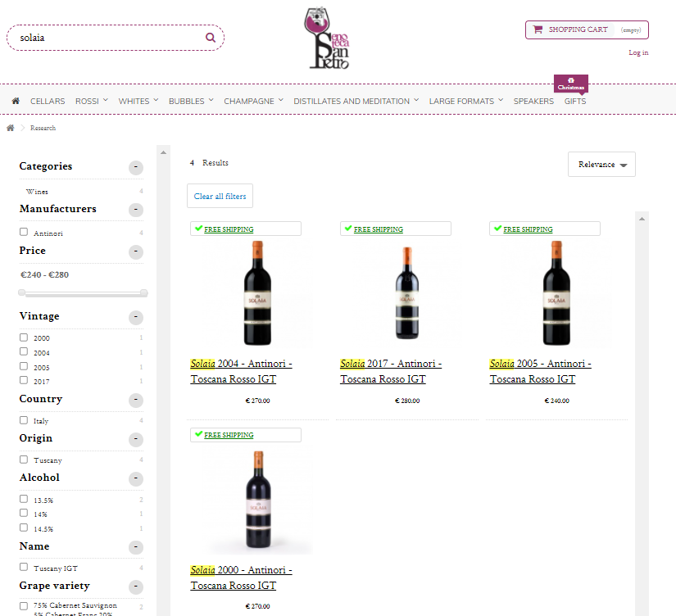Select the 14.5% alcohol checkbox

click(x=24, y=528)
